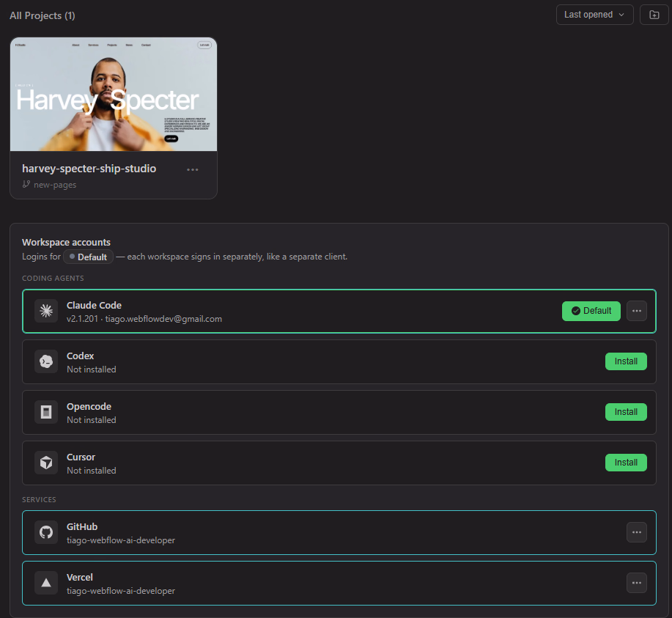The height and width of the screenshot is (618, 672).
Task: Click the Workspace accounts heading
Action: point(66,243)
